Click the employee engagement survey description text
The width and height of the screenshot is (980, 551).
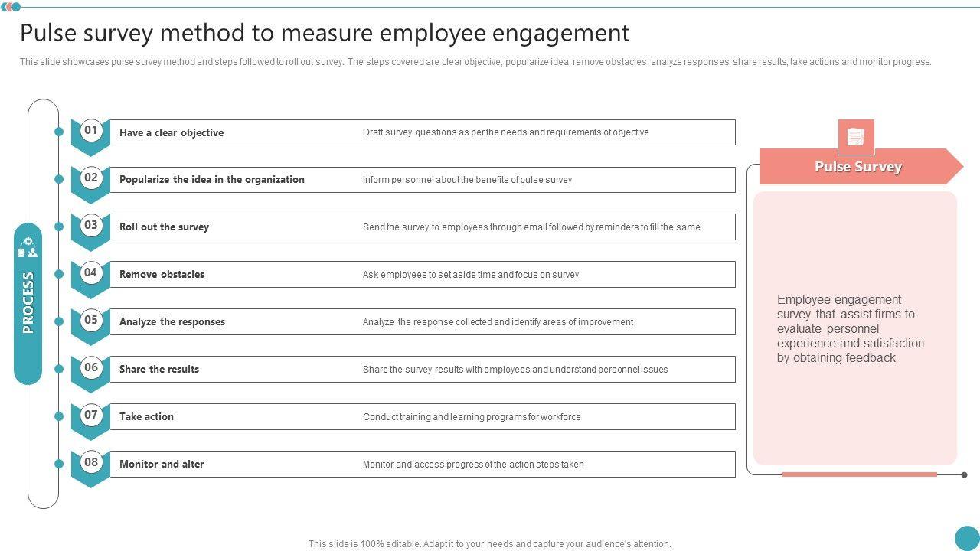[x=850, y=328]
